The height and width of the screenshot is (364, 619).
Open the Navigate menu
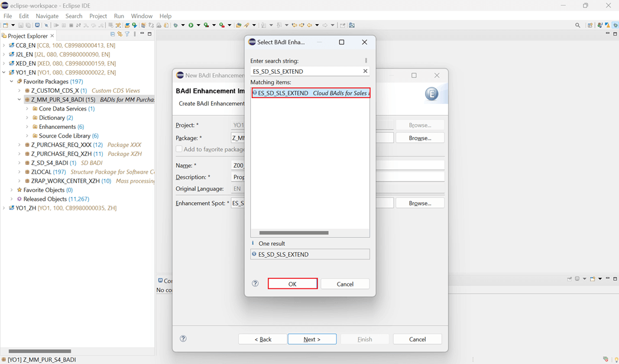[x=48, y=15]
